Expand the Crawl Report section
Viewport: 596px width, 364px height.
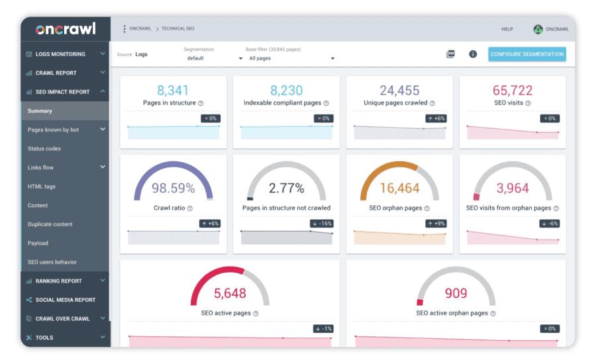(x=103, y=72)
